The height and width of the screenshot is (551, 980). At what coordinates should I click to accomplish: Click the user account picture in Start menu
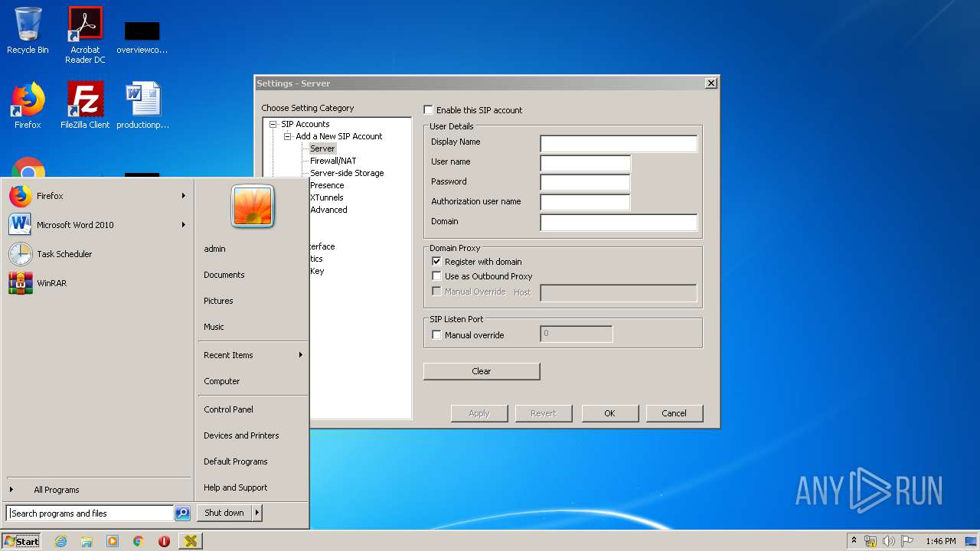253,206
